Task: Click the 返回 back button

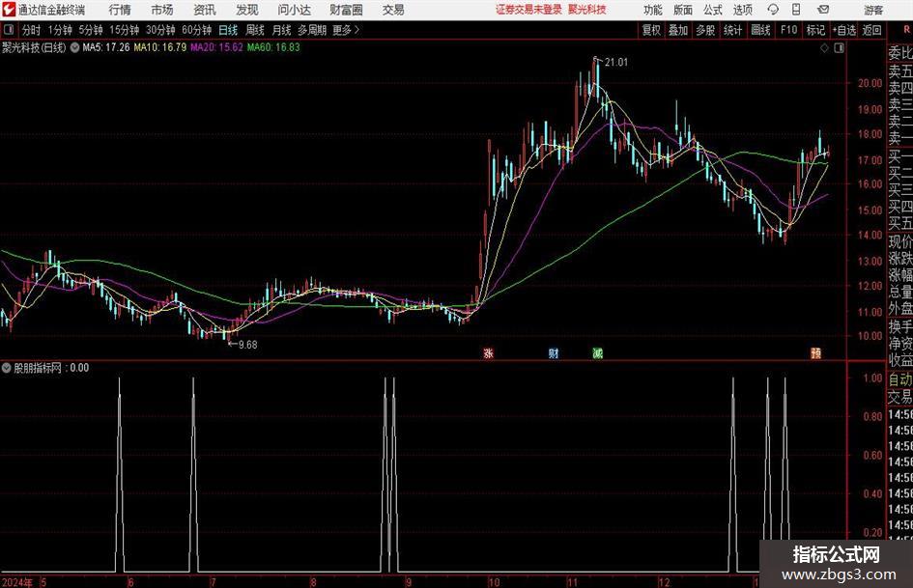Action: click(x=871, y=30)
